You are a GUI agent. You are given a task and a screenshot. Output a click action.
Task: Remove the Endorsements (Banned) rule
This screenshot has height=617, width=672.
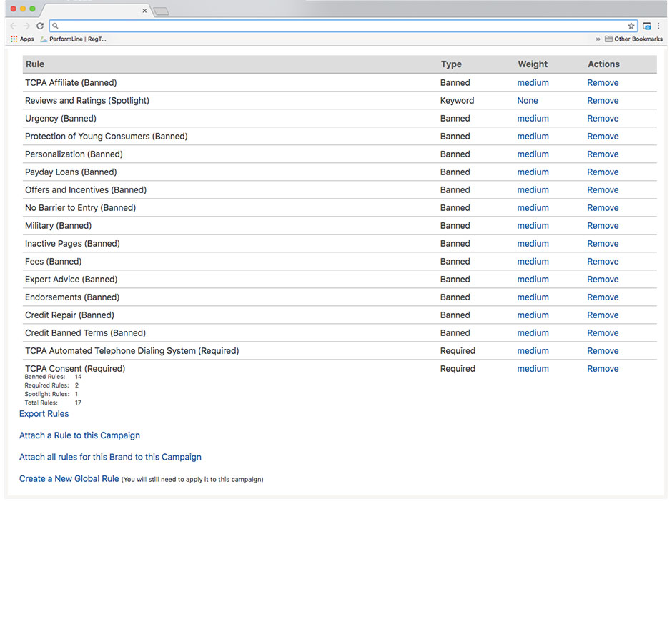[x=603, y=297]
